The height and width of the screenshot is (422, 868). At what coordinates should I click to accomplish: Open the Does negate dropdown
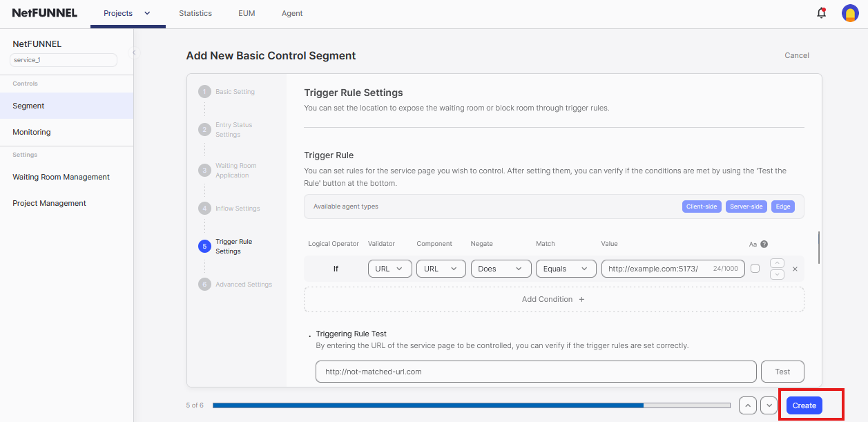click(x=501, y=269)
